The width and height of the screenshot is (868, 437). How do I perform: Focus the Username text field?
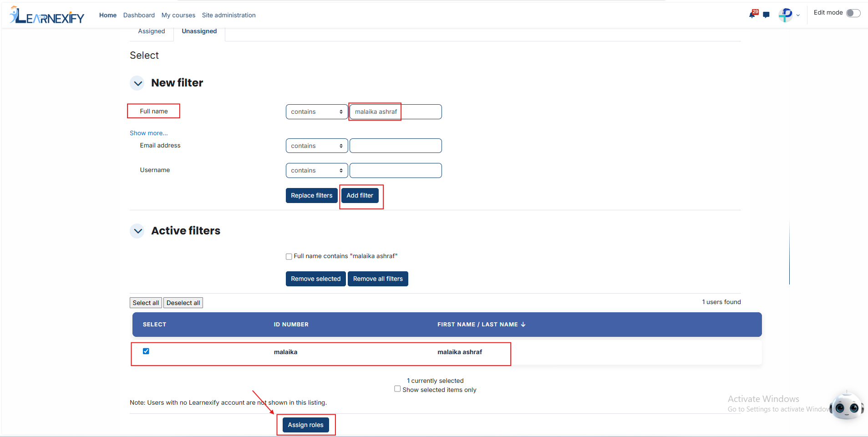tap(396, 171)
